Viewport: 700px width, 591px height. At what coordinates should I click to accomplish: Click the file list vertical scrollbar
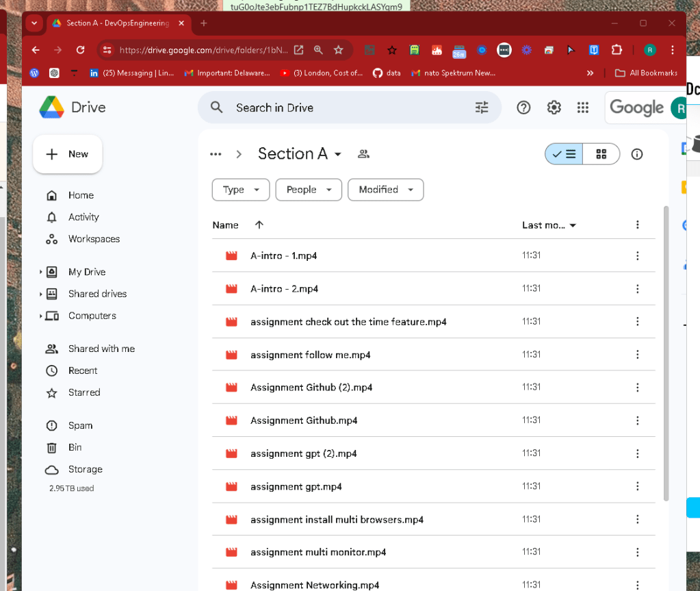click(666, 353)
